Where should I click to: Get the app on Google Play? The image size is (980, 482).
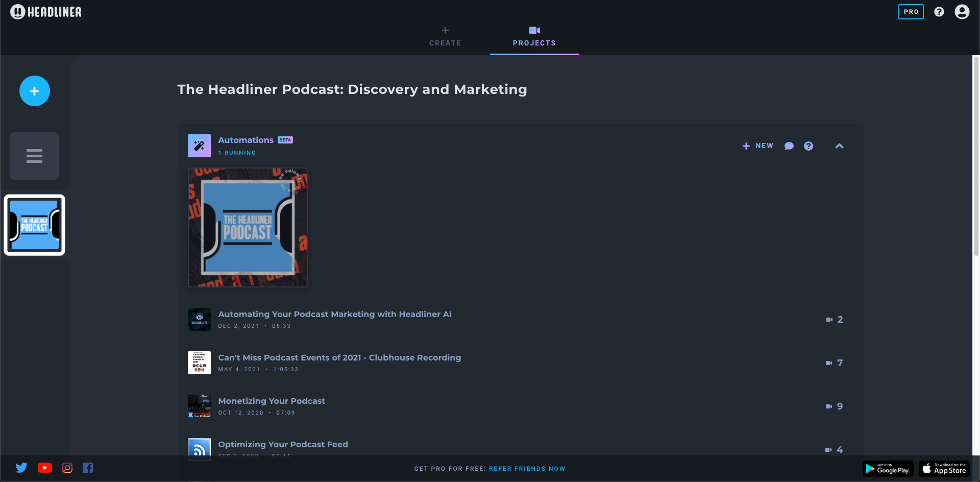[x=888, y=469]
